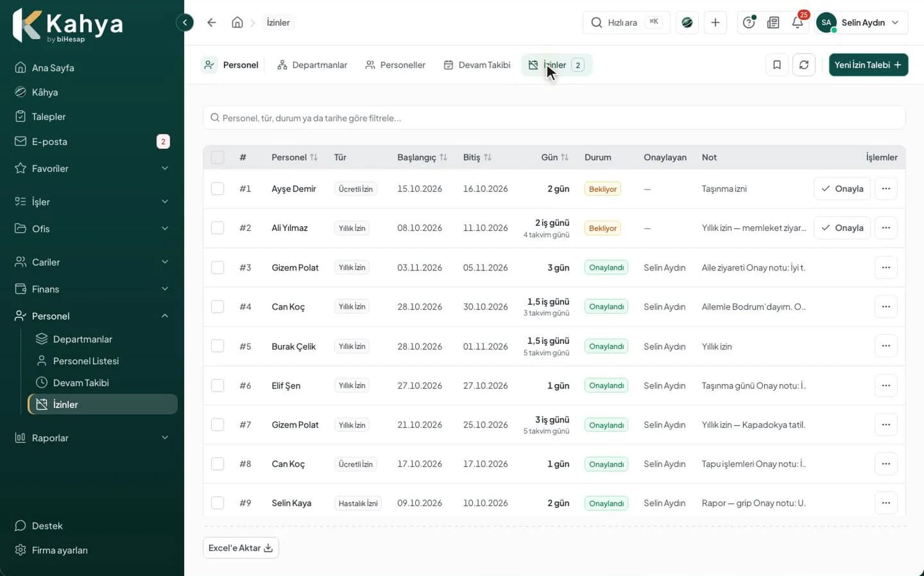Image resolution: width=924 pixels, height=576 pixels.
Task: Click the bookmark icon beside refresh
Action: [776, 65]
